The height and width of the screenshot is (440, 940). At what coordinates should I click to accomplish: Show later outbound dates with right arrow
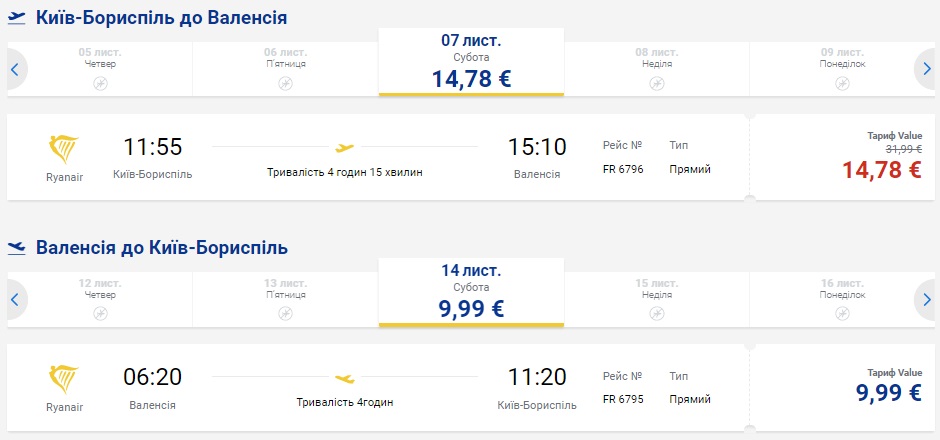[924, 69]
